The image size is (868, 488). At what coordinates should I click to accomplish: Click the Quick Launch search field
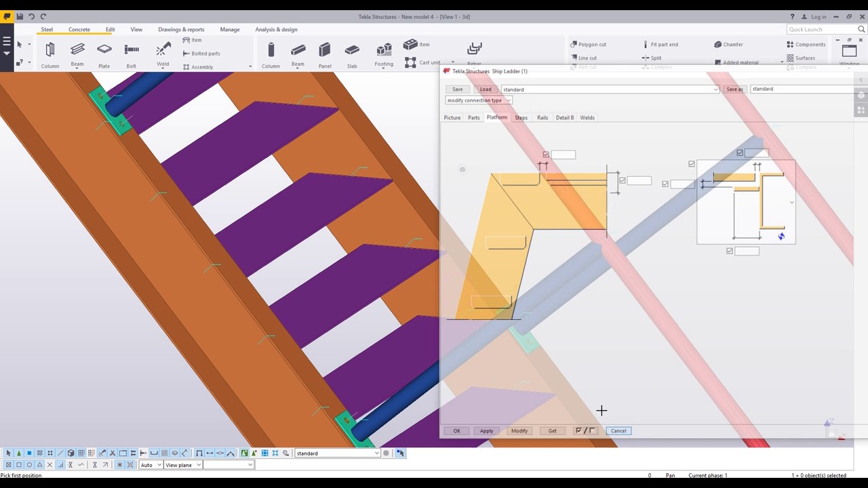(827, 29)
